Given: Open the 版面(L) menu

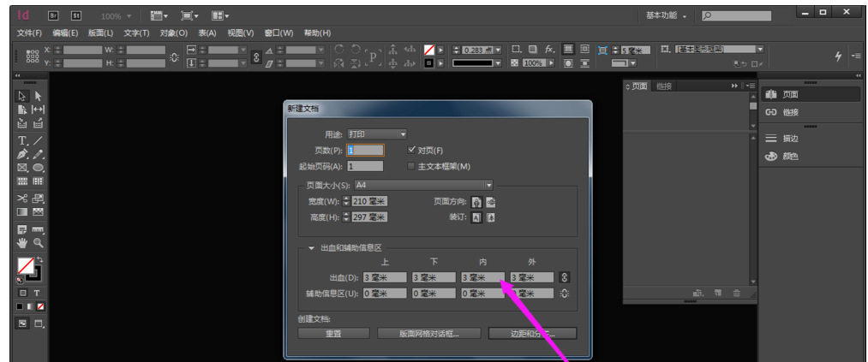Looking at the screenshot, I should tap(101, 33).
